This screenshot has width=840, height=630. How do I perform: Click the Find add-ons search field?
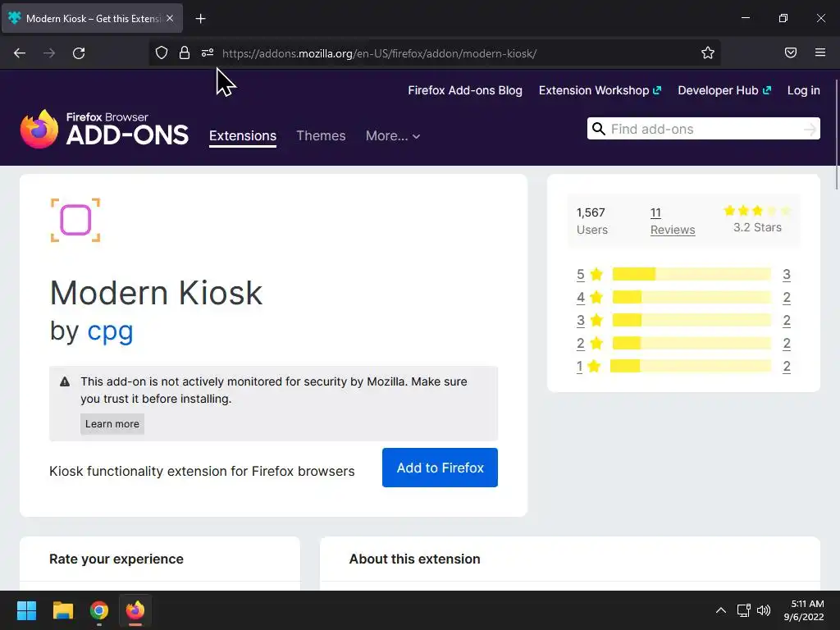pos(703,129)
